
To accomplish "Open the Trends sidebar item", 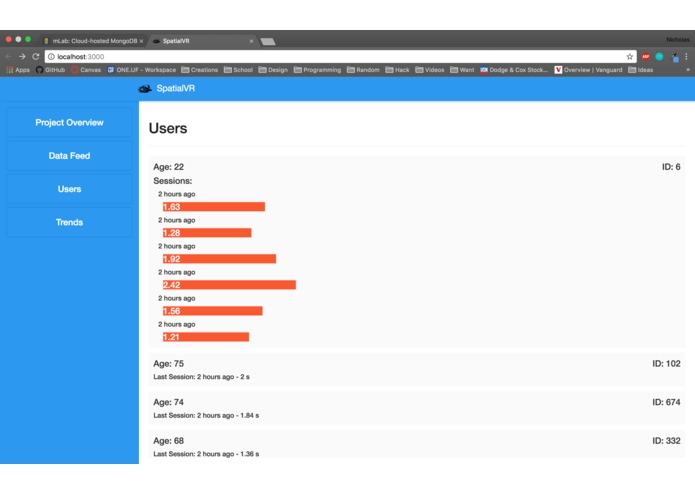I will (x=70, y=222).
